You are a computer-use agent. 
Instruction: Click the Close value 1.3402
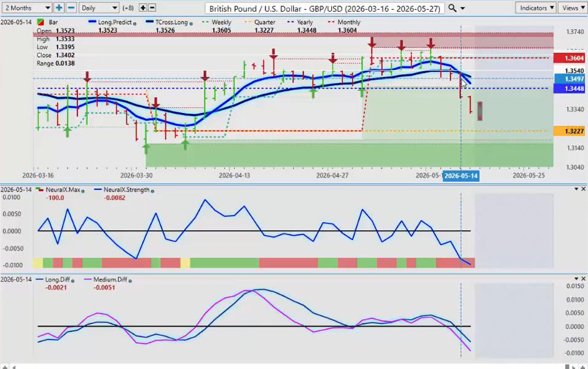pos(65,55)
